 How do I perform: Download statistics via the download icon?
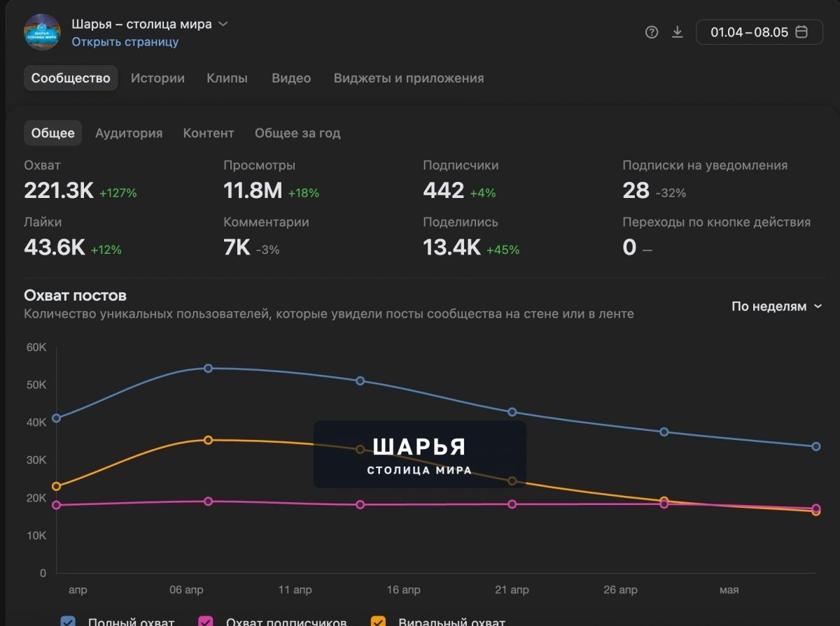tap(677, 32)
